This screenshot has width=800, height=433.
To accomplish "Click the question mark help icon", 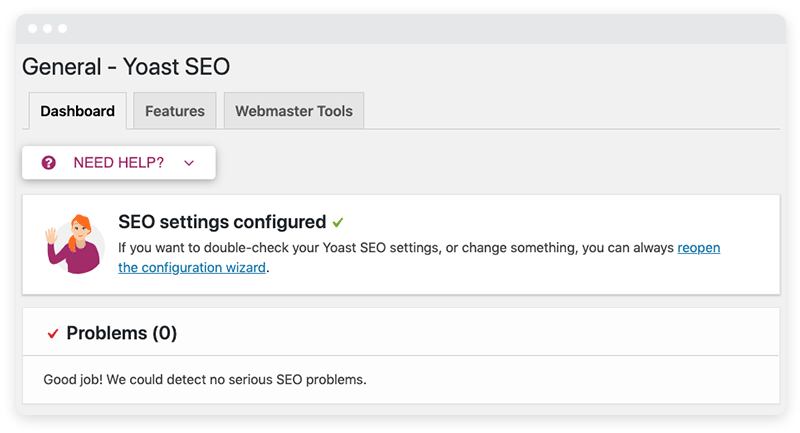I will [48, 163].
